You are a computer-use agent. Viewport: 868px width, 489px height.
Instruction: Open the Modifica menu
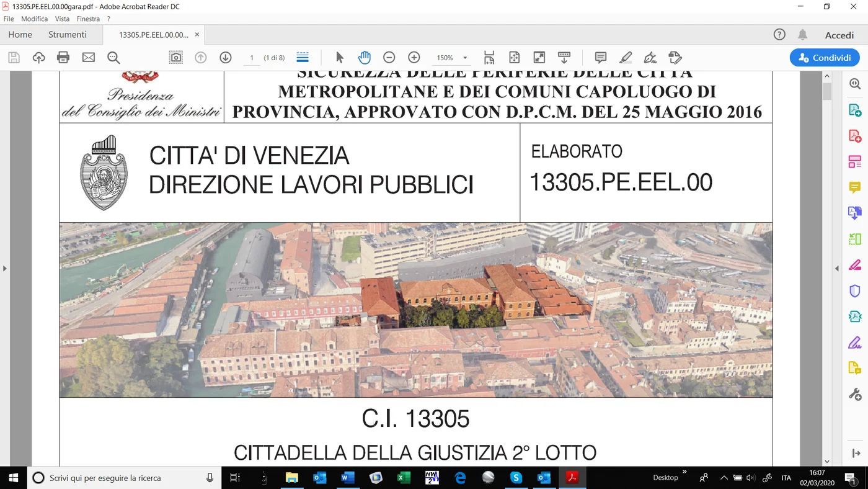coord(34,19)
